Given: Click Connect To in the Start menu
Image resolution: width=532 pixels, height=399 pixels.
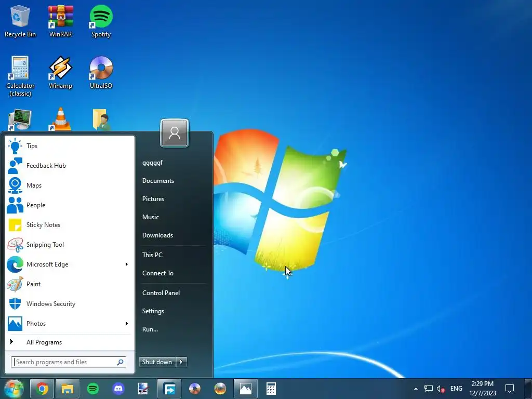Looking at the screenshot, I should point(158,273).
